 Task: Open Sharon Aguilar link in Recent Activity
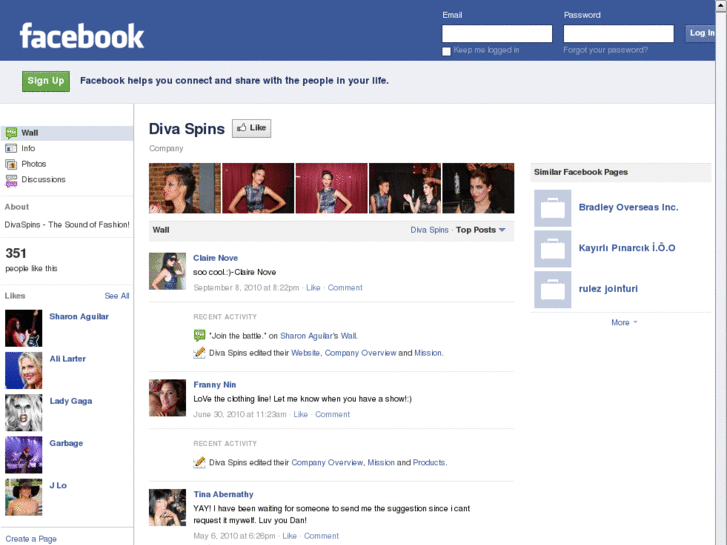[306, 336]
